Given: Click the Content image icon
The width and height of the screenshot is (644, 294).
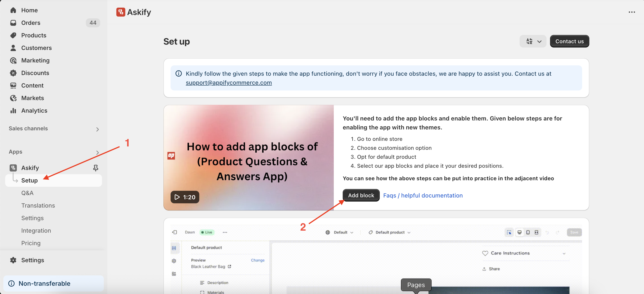Looking at the screenshot, I should coord(13,86).
